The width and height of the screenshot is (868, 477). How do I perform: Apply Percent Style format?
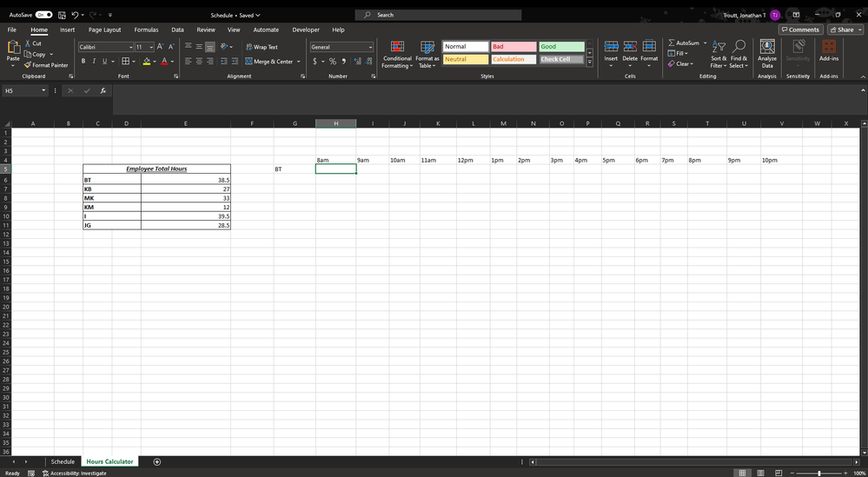tap(332, 62)
